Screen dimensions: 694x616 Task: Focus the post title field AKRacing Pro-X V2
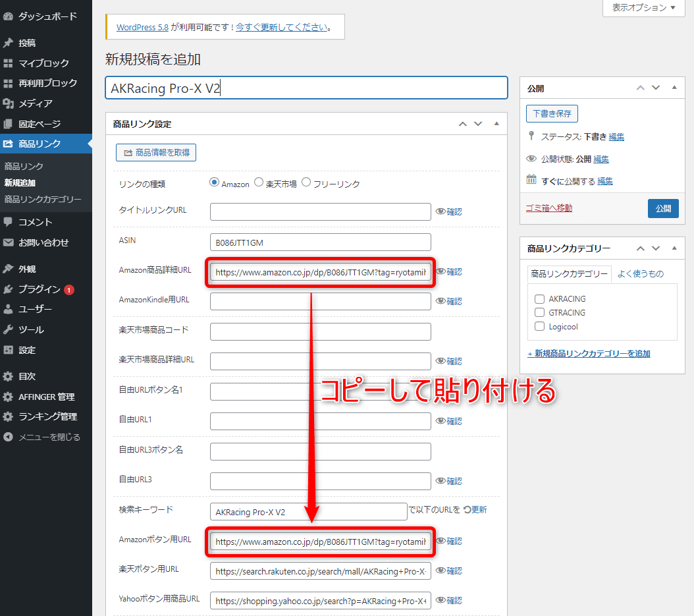click(306, 88)
